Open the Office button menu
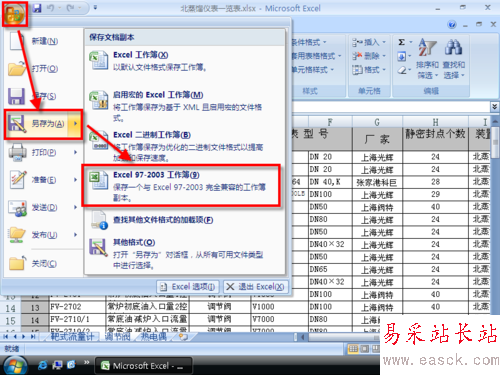 (14, 14)
